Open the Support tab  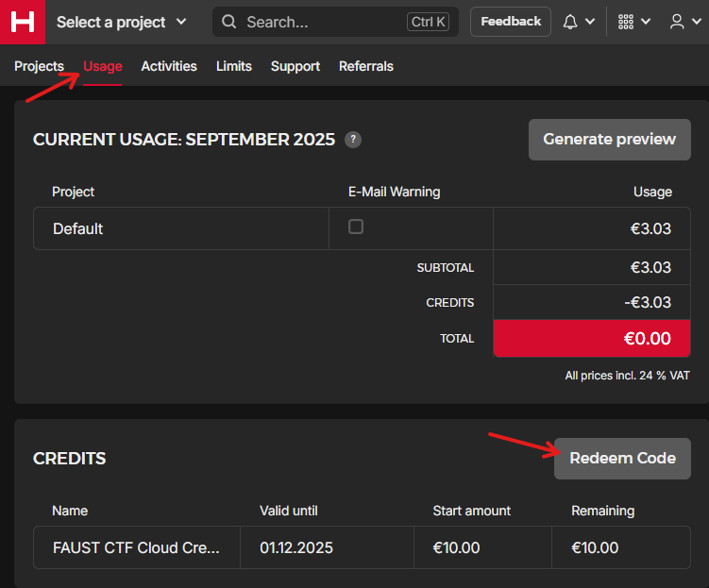pos(295,66)
